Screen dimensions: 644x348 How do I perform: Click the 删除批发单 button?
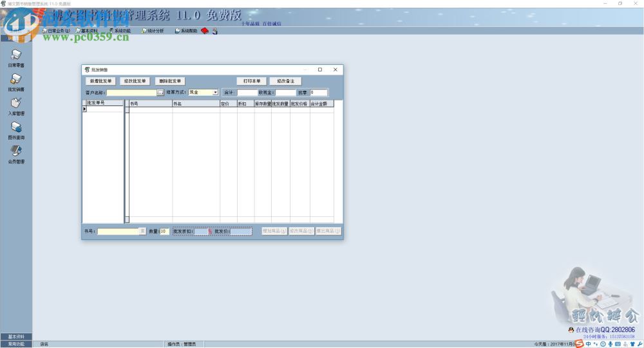170,81
